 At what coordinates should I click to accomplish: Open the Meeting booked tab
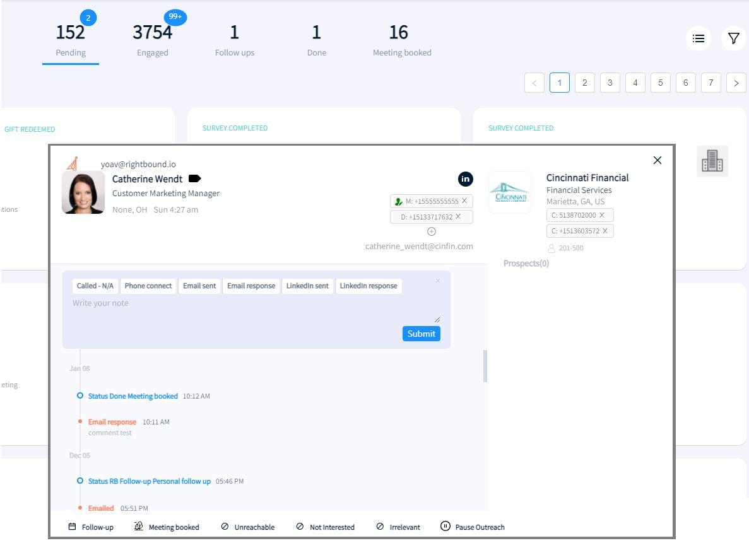401,39
